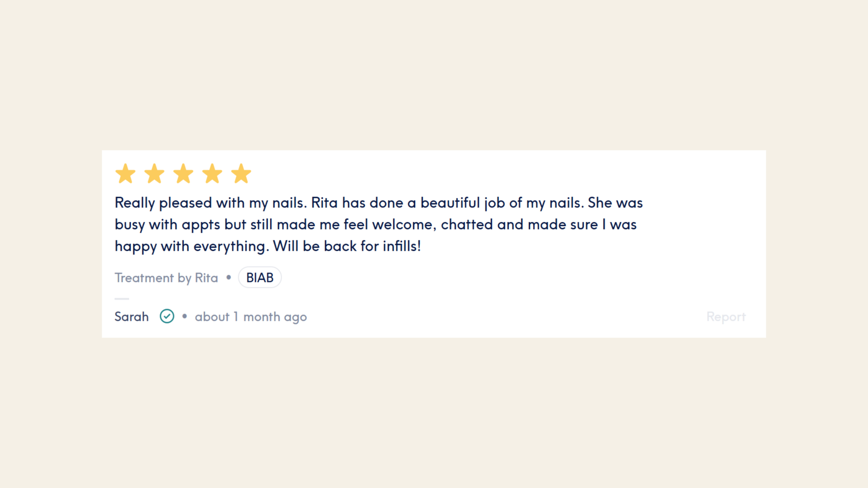Click the fourth yellow rating star
The image size is (868, 488).
click(212, 174)
